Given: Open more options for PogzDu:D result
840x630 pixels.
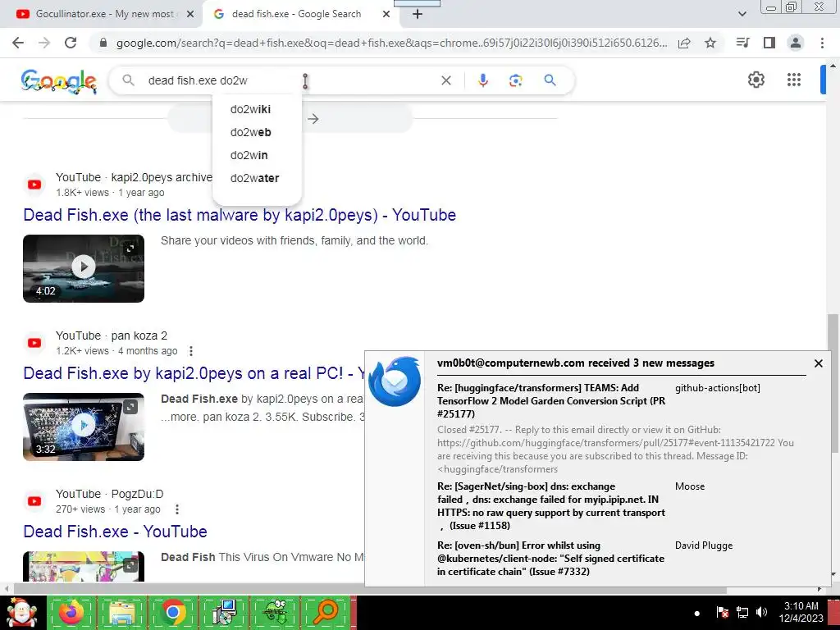Looking at the screenshot, I should pos(177,509).
